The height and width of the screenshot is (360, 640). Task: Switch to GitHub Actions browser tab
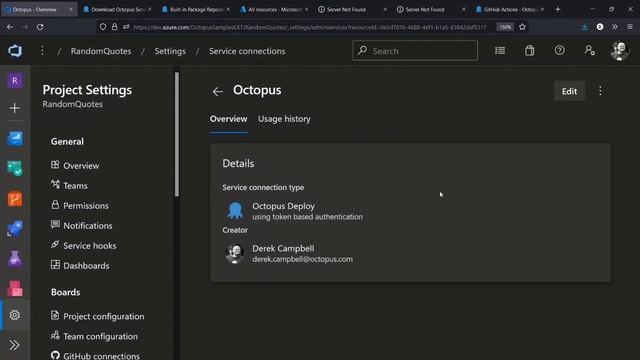click(x=509, y=9)
